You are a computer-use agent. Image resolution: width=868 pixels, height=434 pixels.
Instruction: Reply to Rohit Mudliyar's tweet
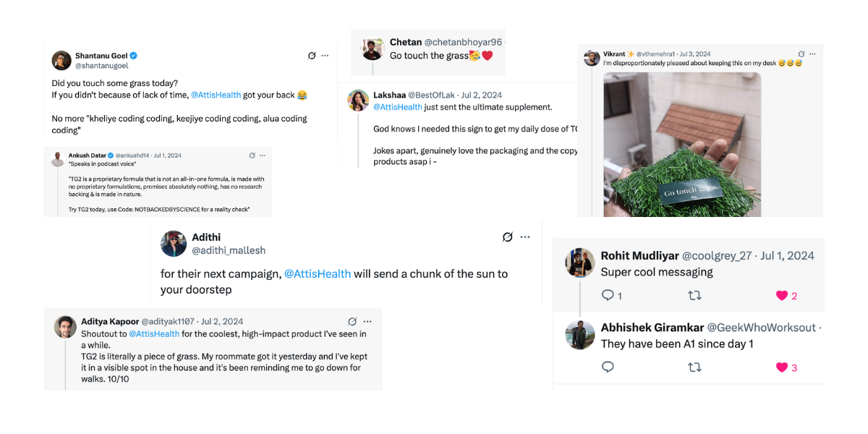608,295
